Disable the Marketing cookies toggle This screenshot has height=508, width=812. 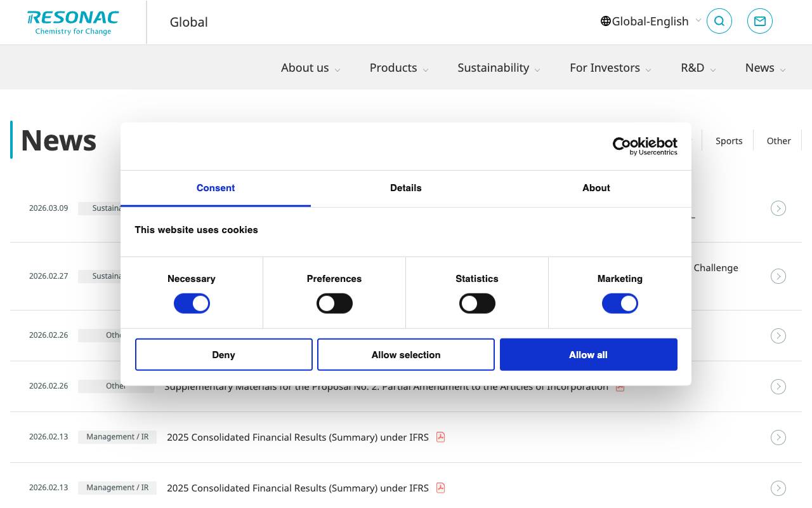pos(620,303)
